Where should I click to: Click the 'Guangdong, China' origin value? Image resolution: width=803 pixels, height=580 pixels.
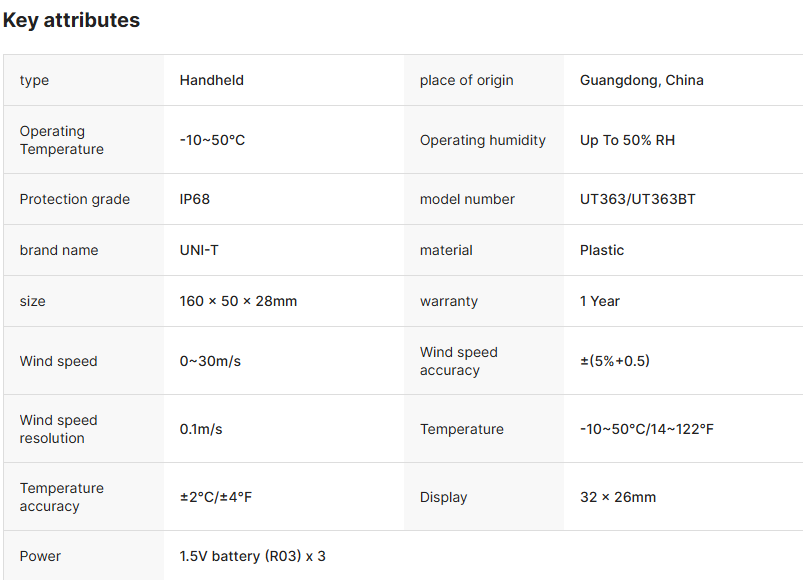click(641, 80)
